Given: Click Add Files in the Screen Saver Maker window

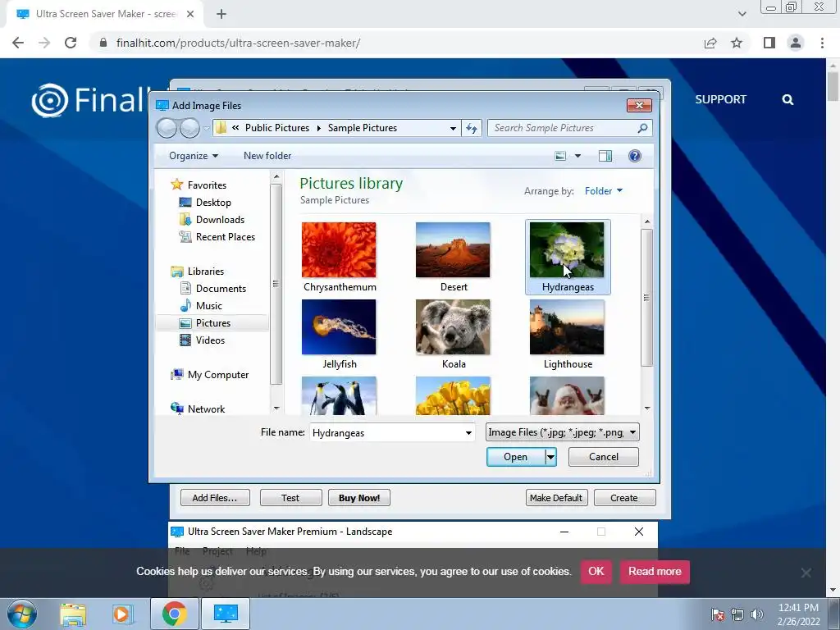Looking at the screenshot, I should tap(215, 498).
